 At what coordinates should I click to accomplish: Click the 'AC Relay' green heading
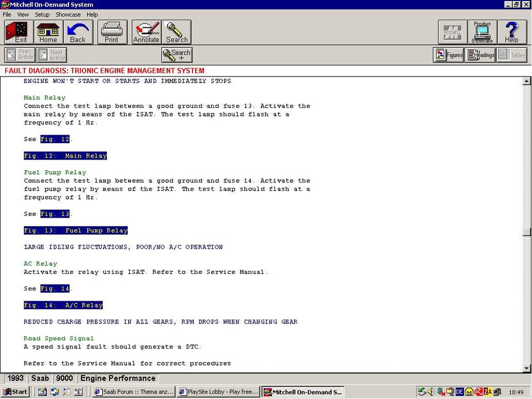click(40, 264)
